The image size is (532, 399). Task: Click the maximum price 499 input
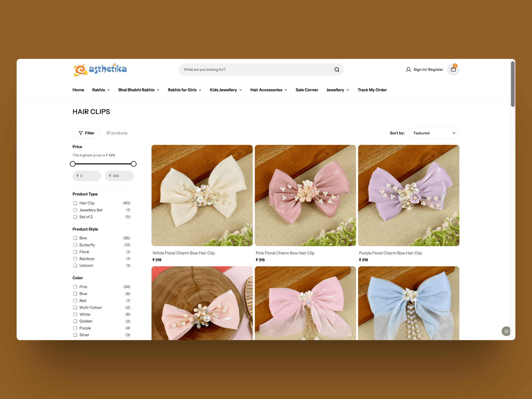119,176
